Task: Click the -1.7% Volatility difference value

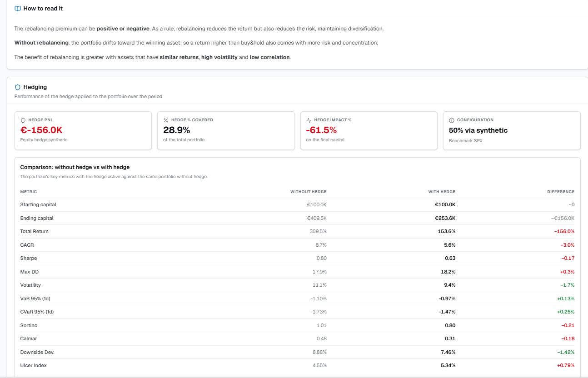Action: pos(568,285)
